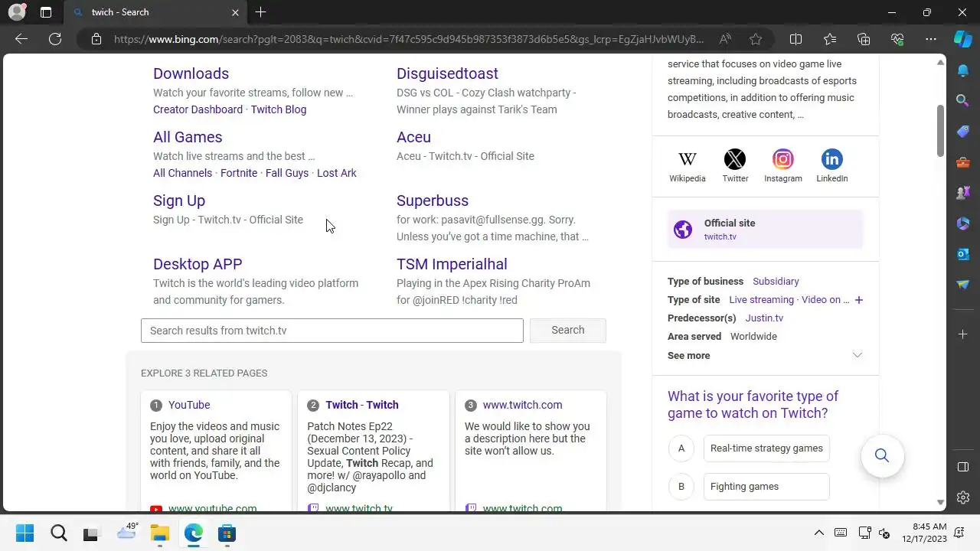Open Collections

point(864,39)
